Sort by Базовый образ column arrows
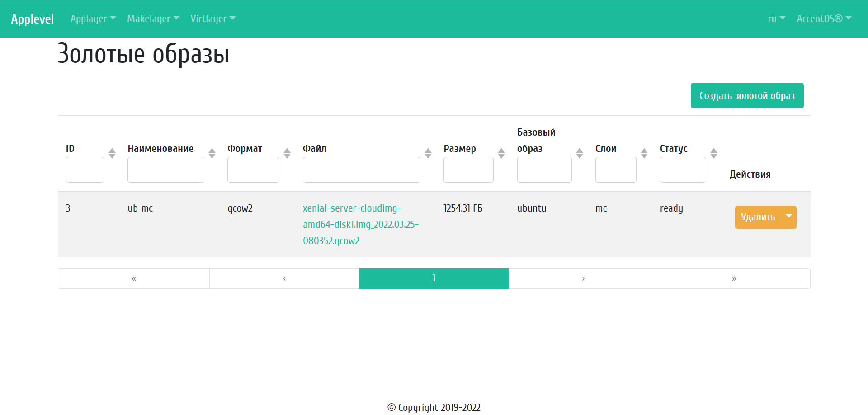Image resolution: width=868 pixels, height=415 pixels. 580,153
